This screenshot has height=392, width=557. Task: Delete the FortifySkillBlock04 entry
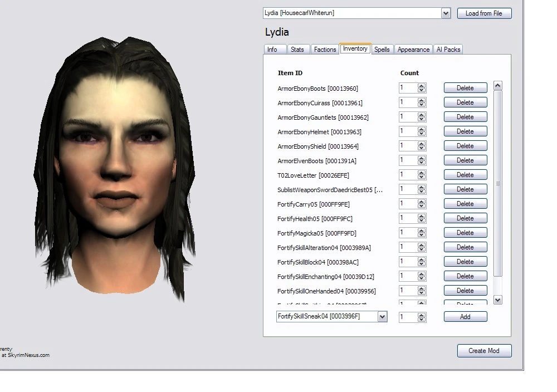coord(465,262)
